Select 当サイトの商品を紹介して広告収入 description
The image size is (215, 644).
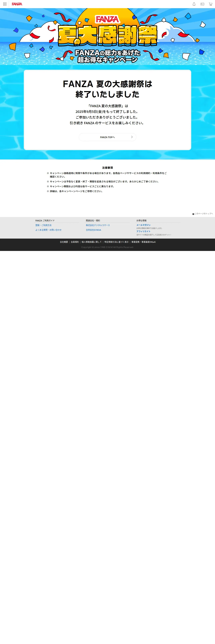point(154,235)
